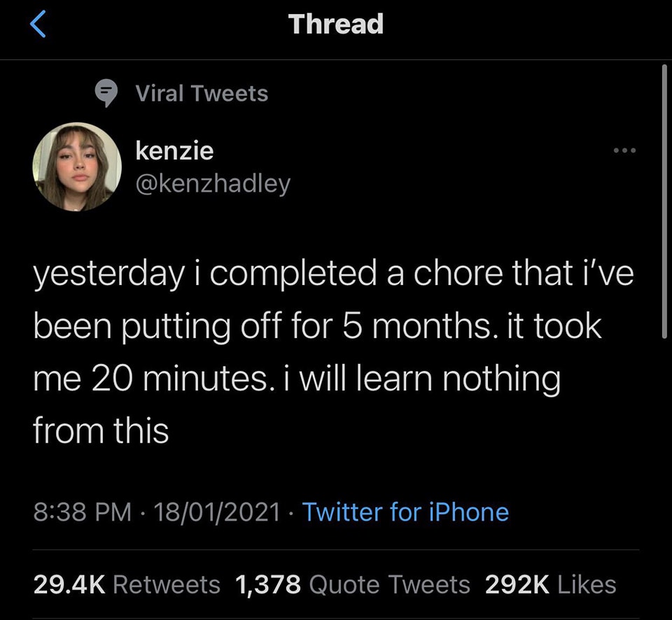
Task: Go back using the blue arrow
Action: [x=38, y=24]
